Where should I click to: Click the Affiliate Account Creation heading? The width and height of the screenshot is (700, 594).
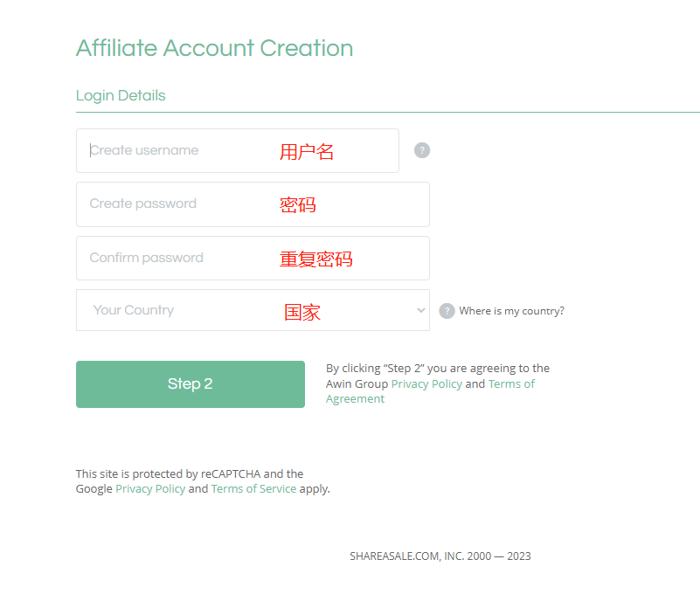pyautogui.click(x=214, y=48)
